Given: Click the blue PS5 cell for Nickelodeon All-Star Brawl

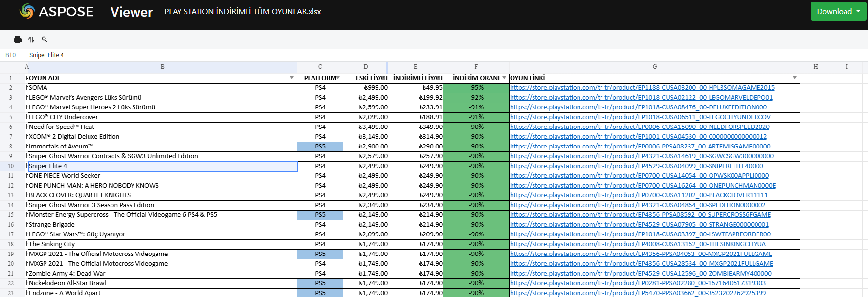Looking at the screenshot, I should point(320,283).
